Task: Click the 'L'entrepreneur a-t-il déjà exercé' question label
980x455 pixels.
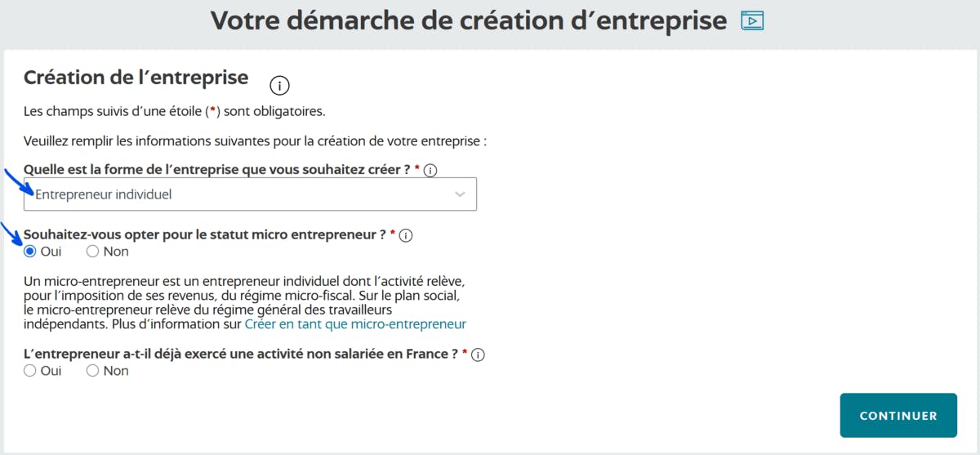Action: click(241, 355)
